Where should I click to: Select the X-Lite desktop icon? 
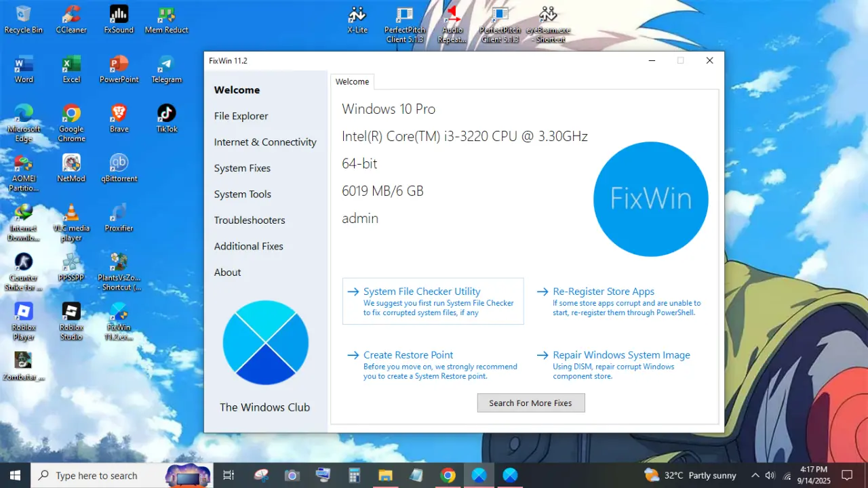(x=357, y=20)
